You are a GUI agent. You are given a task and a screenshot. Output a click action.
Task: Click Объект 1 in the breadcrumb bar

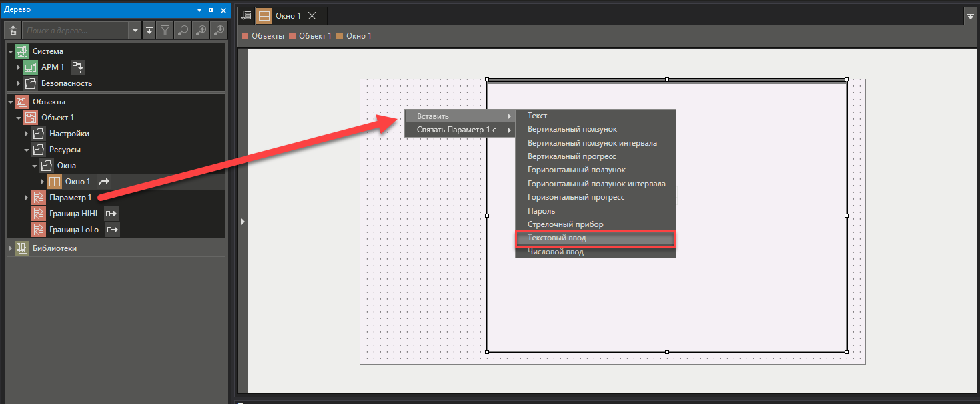coord(314,36)
